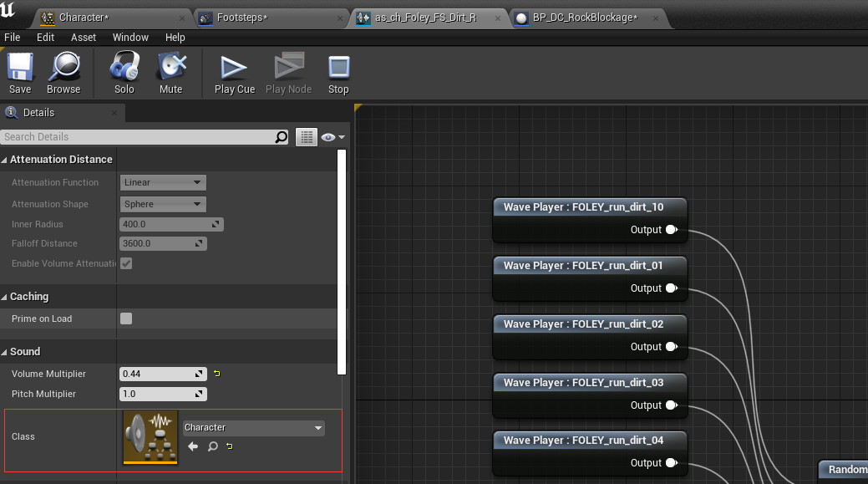Collapse the Sound section

point(4,352)
